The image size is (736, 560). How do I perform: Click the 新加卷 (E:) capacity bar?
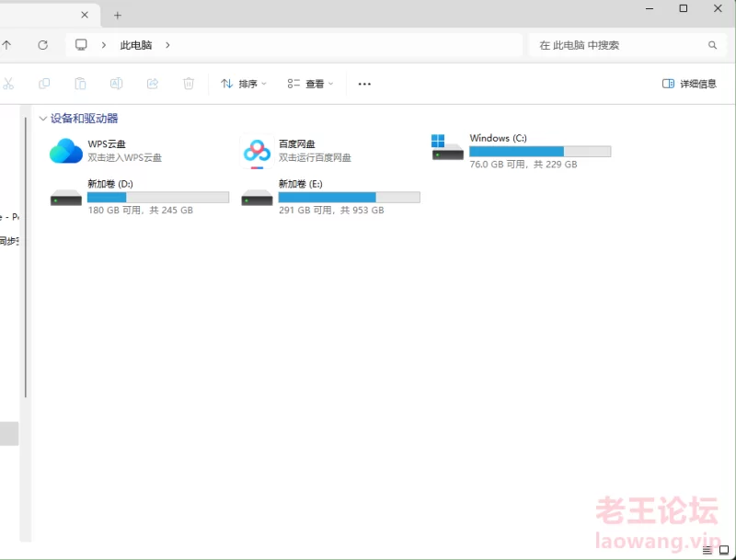coord(350,197)
